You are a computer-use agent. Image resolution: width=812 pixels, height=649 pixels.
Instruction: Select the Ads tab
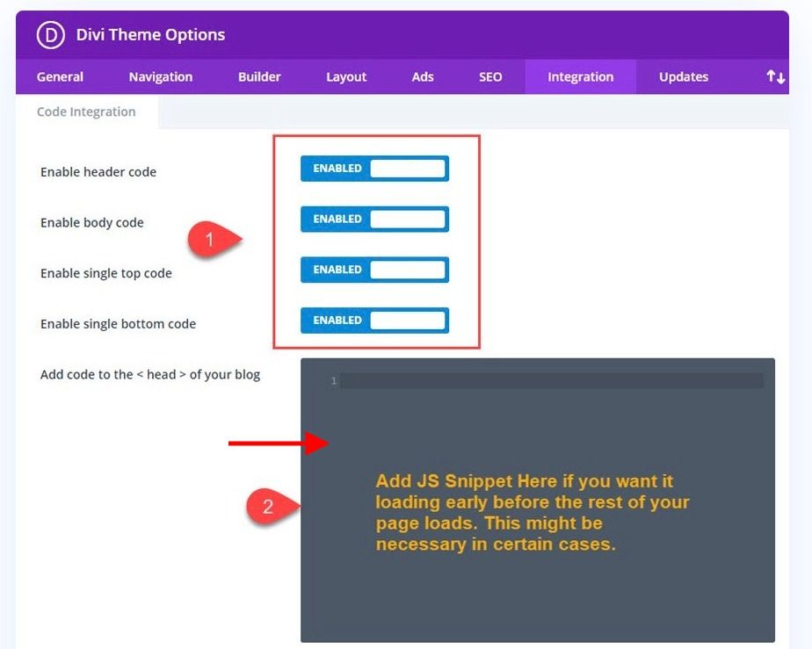(x=423, y=77)
